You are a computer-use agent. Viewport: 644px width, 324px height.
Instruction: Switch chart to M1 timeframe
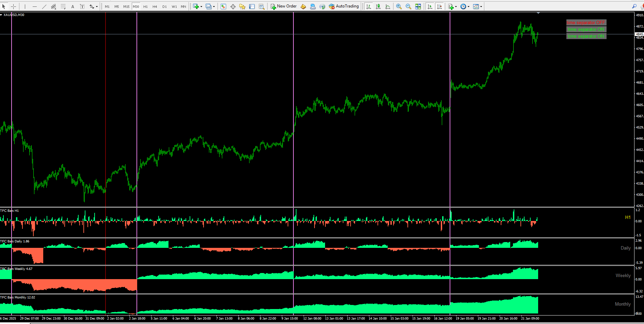tap(107, 6)
